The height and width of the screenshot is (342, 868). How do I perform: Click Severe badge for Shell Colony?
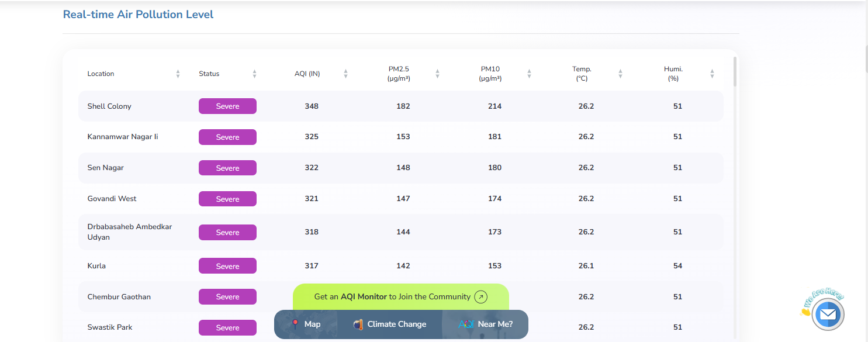(x=227, y=106)
